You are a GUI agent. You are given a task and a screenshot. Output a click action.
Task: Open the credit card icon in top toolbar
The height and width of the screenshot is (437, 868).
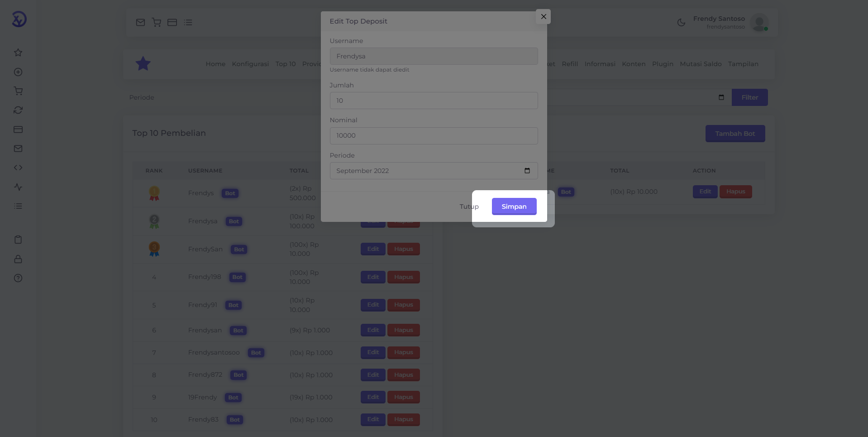pyautogui.click(x=172, y=22)
